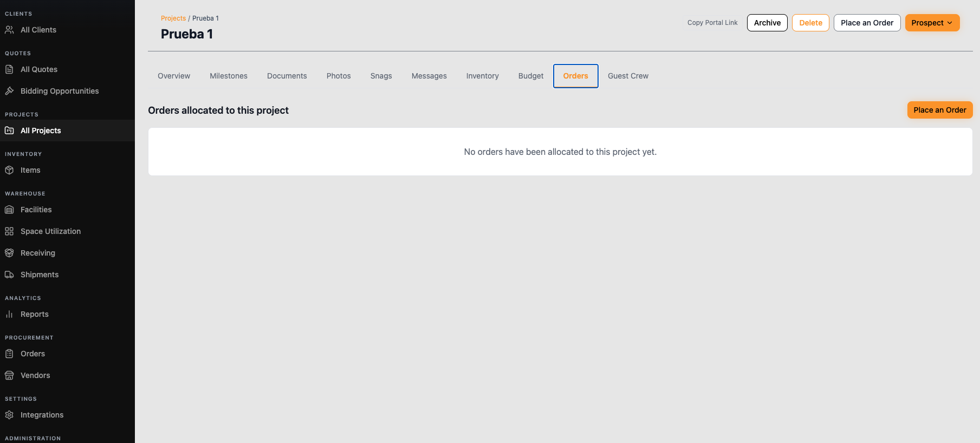Open the Prospect status dropdown

tap(932, 23)
